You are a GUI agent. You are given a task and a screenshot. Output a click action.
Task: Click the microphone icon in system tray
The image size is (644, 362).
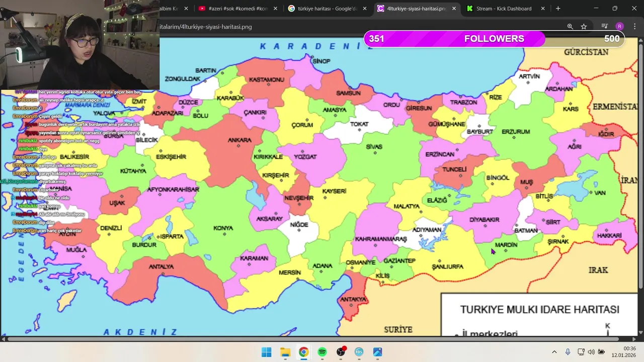click(x=568, y=352)
